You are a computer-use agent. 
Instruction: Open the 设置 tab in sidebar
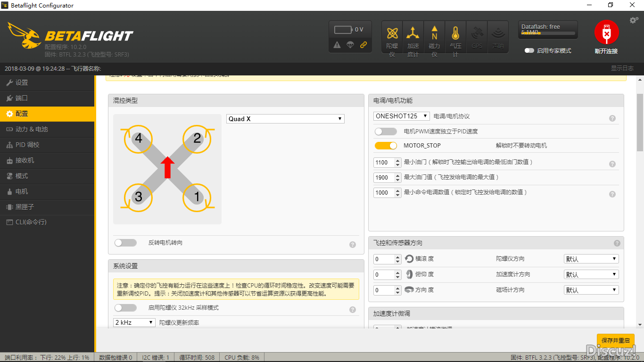(47, 82)
